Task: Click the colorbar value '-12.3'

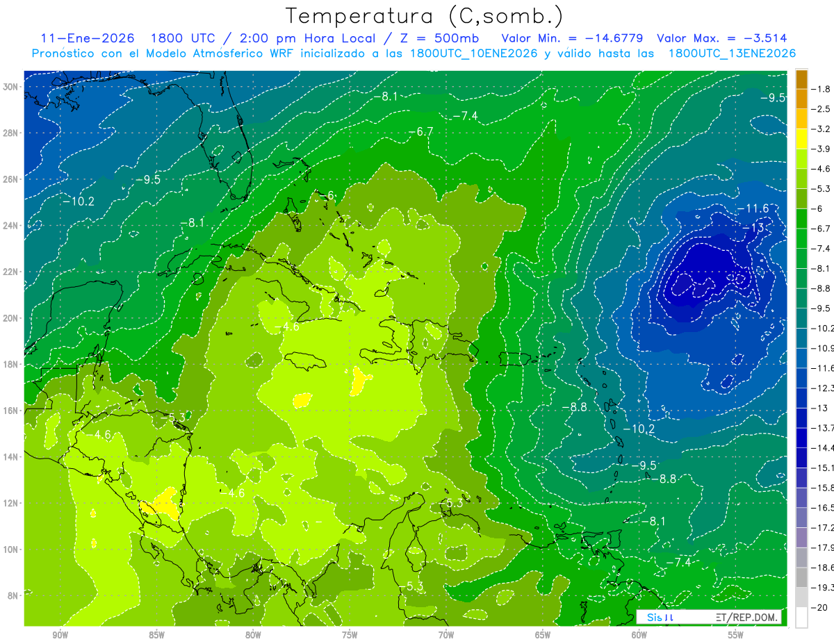Action: (x=823, y=388)
